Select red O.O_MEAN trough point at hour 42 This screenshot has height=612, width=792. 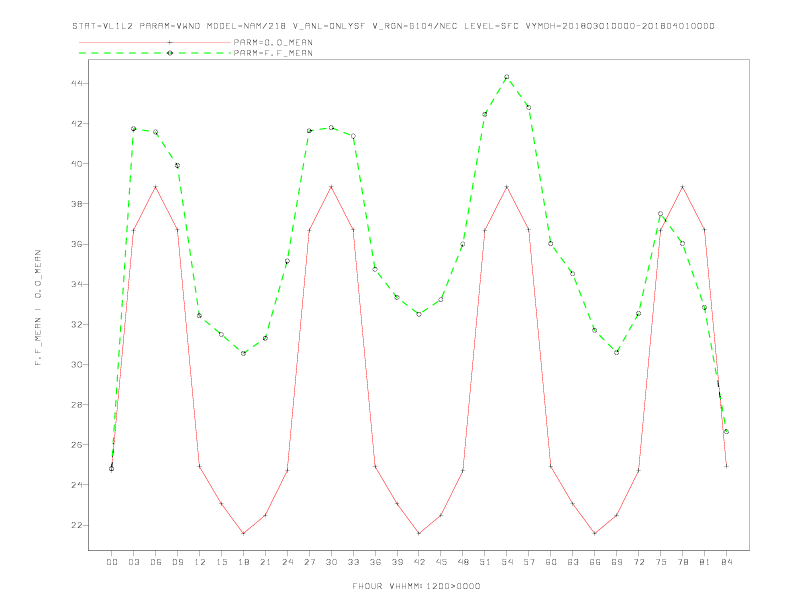(x=419, y=533)
